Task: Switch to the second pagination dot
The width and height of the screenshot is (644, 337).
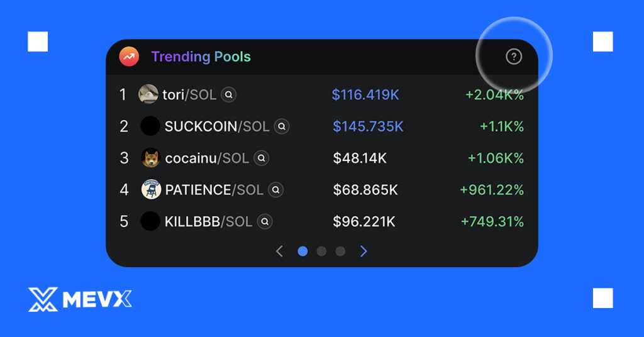Action: (321, 251)
